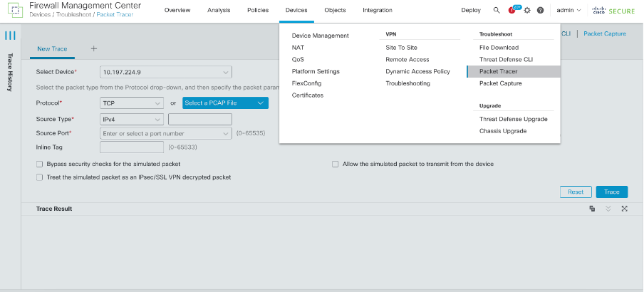Select Packet Tracer menu entry
Screen dimensions: 644x292
coord(514,71)
